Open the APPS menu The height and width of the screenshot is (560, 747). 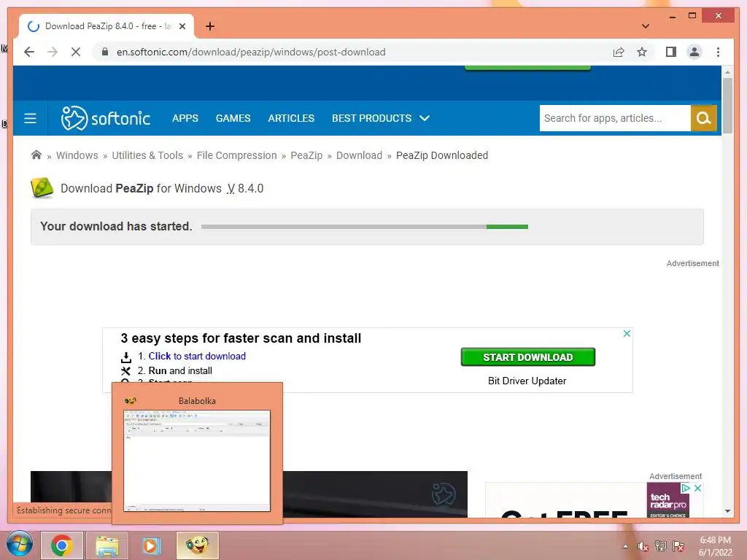pyautogui.click(x=185, y=118)
